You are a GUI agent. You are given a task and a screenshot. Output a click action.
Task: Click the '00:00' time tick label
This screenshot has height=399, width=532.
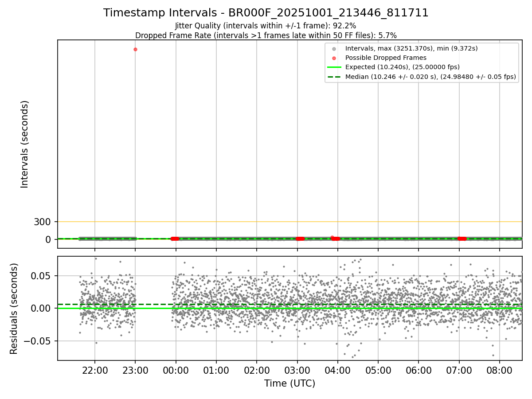pyautogui.click(x=176, y=371)
